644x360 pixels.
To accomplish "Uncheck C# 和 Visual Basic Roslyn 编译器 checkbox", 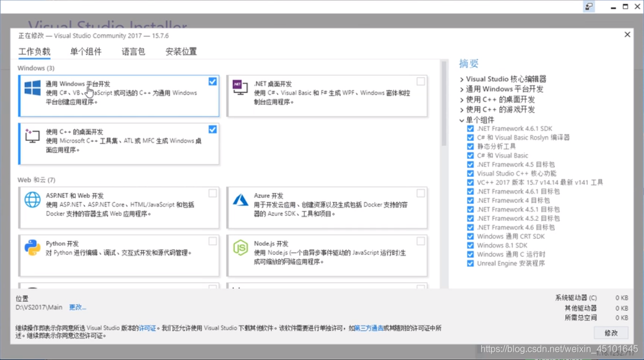I will click(x=470, y=137).
